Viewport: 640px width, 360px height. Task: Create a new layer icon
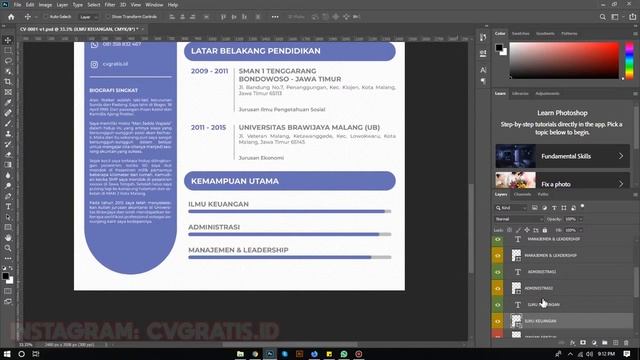pos(616,343)
